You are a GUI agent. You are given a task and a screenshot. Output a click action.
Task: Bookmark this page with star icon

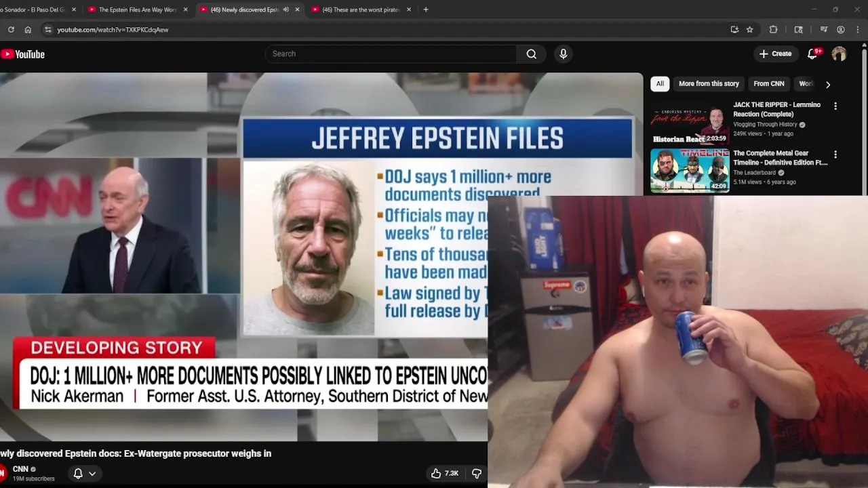pos(749,30)
